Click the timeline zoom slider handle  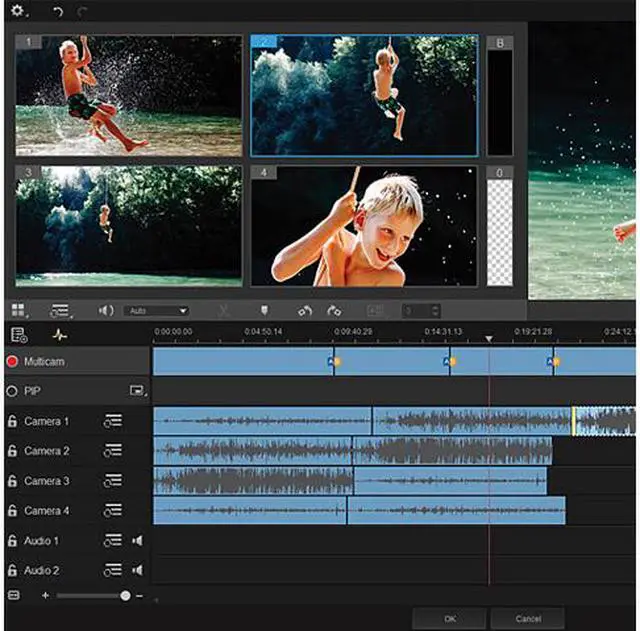pyautogui.click(x=126, y=596)
